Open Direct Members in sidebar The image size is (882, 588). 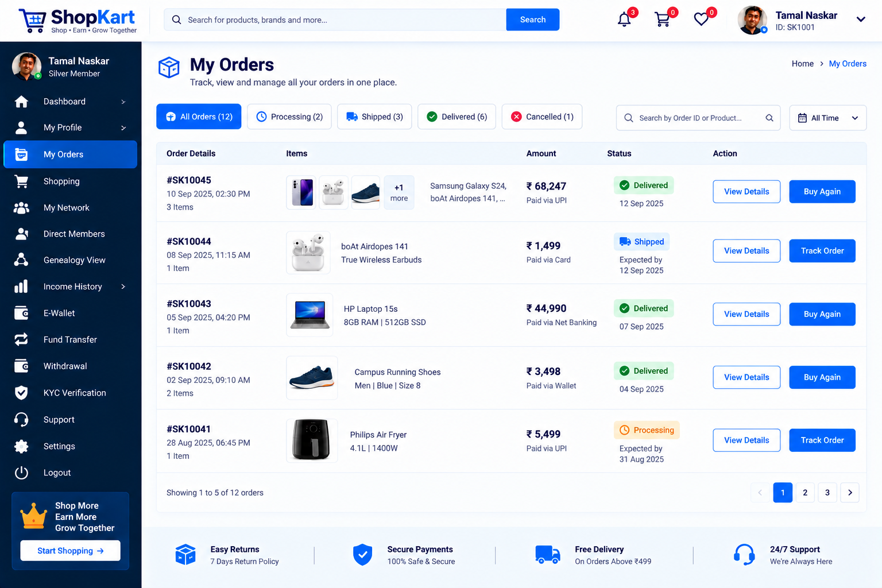[71, 234]
